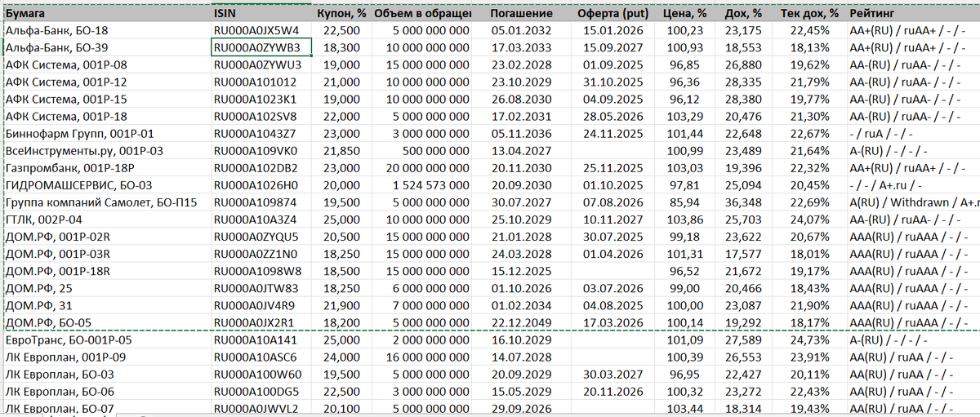Select put offer date 15.01.2026
The image size is (980, 417).
tap(612, 31)
